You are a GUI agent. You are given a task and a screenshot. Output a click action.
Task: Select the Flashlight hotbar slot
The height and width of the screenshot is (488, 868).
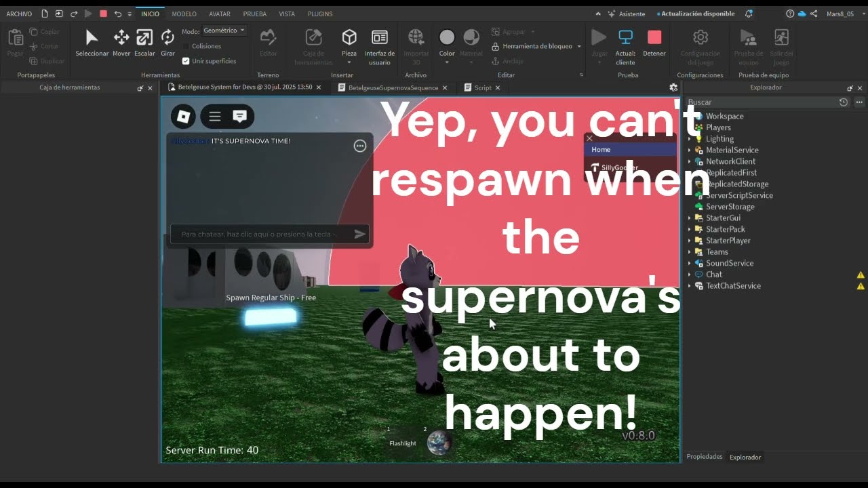[x=403, y=443]
